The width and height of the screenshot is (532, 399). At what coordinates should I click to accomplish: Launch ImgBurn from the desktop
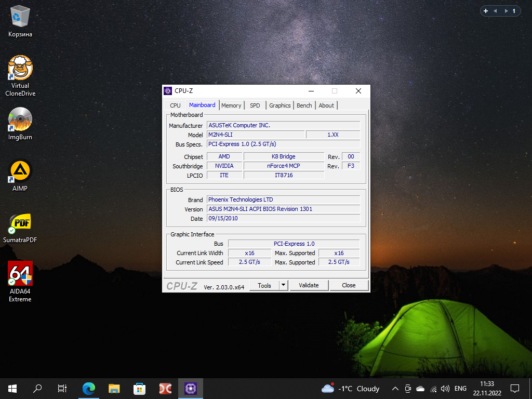pos(20,124)
